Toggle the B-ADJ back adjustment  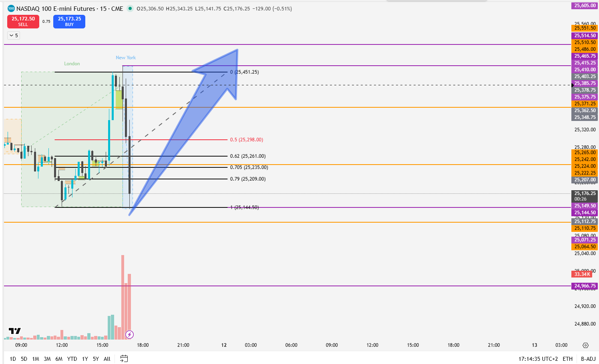point(588,359)
